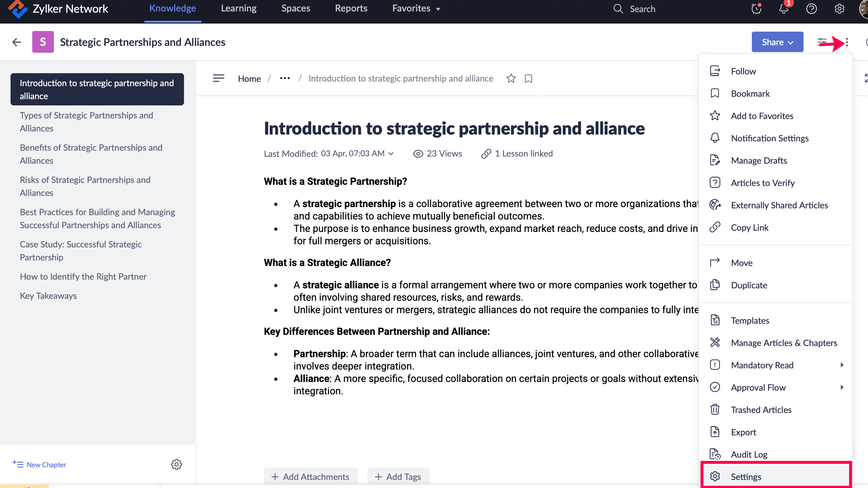The height and width of the screenshot is (488, 868).
Task: Click the 1 Lesson linked link
Action: point(517,153)
